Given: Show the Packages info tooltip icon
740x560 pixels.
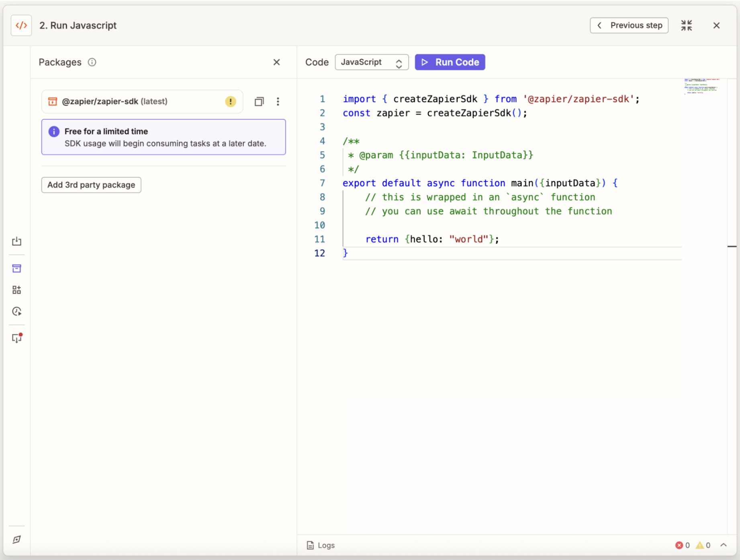Looking at the screenshot, I should (x=92, y=62).
